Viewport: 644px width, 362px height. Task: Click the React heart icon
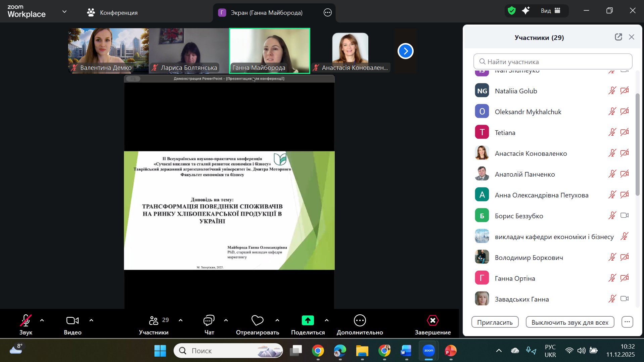(x=257, y=321)
